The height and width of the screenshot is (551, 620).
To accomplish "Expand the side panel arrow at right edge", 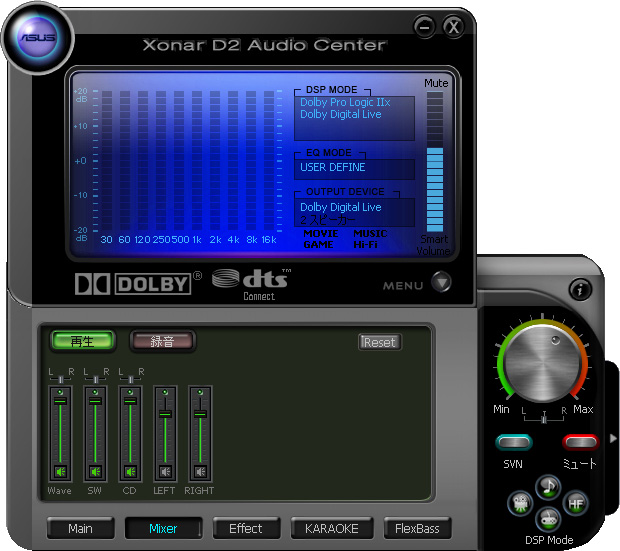I will tap(614, 438).
